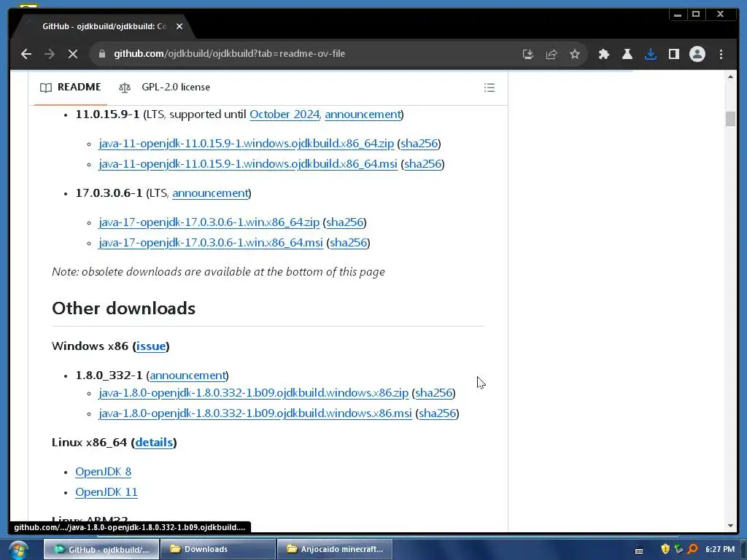Open announcement link for 1.8.0_332-1

187,376
